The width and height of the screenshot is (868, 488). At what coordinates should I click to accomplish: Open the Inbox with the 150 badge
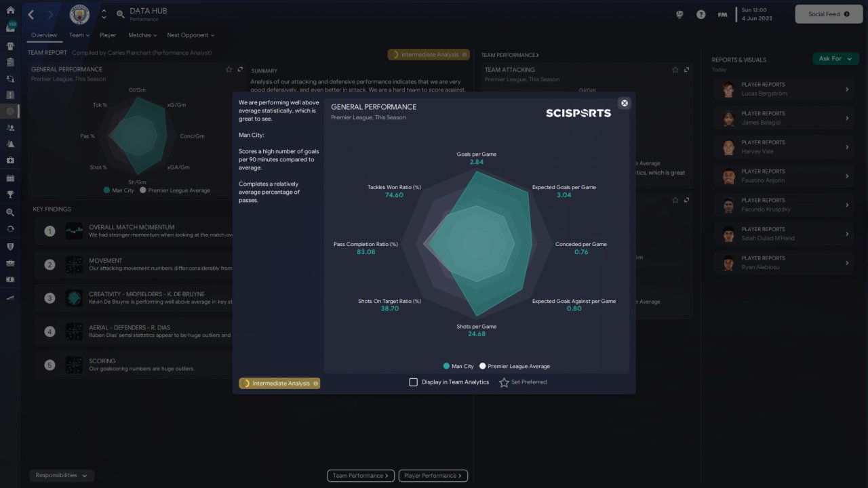(11, 27)
